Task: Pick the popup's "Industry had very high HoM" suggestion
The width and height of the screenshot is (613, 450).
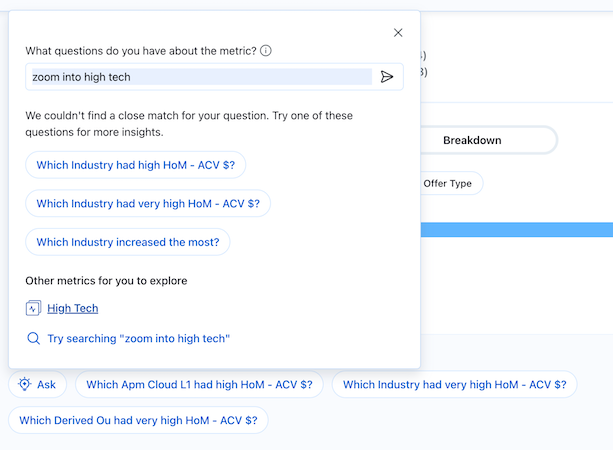Action: pos(148,203)
